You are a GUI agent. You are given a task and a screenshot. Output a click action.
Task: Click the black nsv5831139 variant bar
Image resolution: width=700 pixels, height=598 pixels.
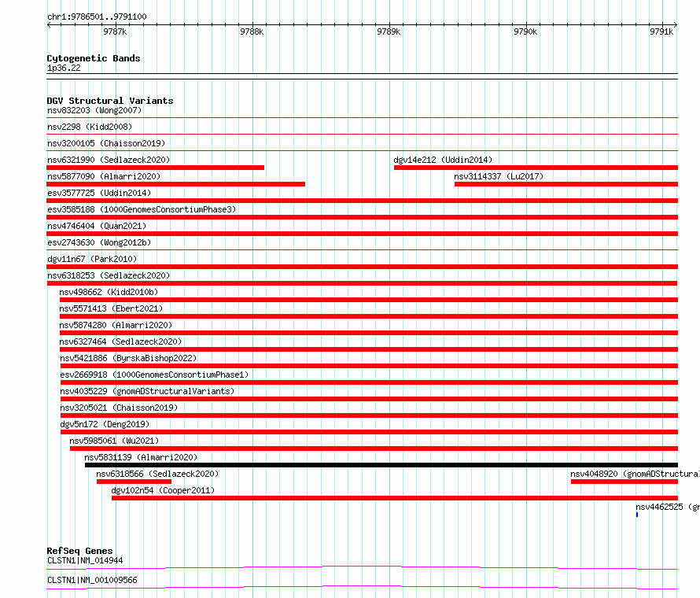[381, 465]
